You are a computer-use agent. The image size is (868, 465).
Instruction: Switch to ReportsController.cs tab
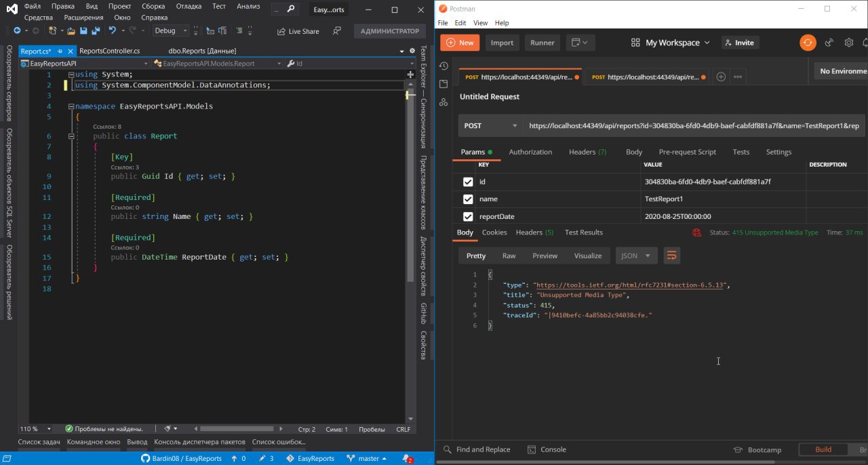(x=109, y=51)
